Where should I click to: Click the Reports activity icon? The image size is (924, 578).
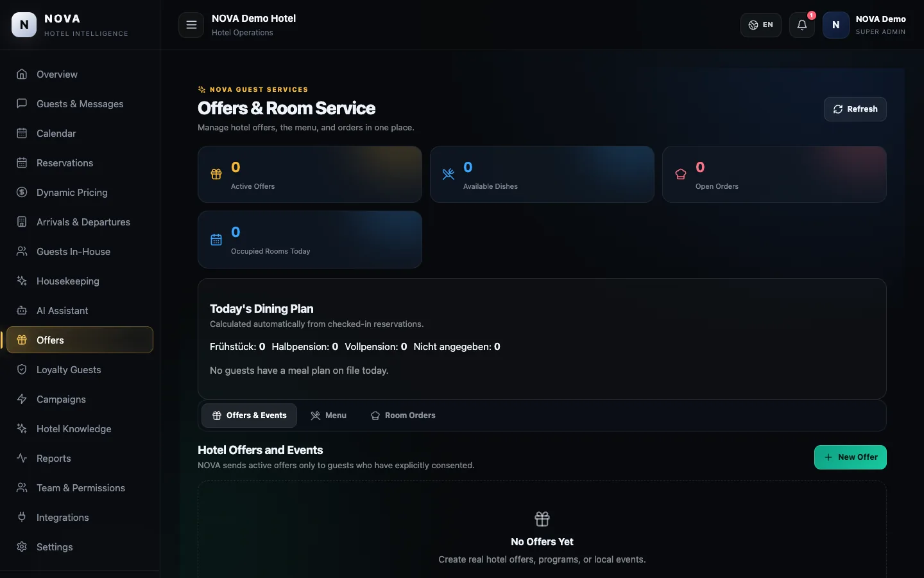pyautogui.click(x=22, y=458)
